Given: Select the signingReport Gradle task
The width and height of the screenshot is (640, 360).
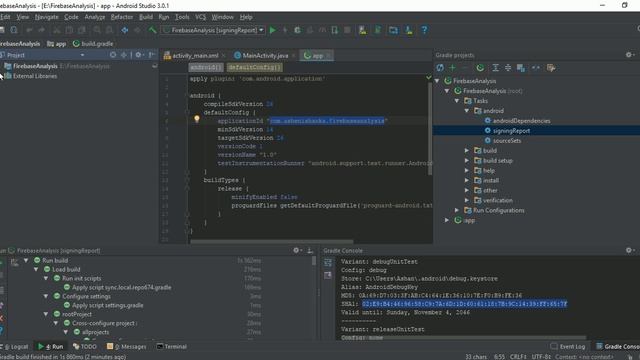Looking at the screenshot, I should [511, 131].
